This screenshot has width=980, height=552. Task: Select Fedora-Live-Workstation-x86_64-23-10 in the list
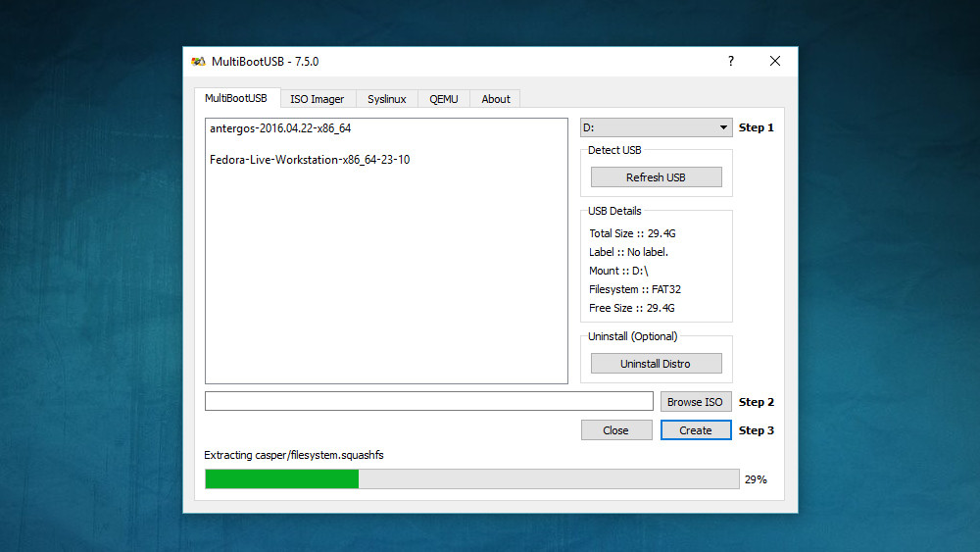[x=310, y=160]
